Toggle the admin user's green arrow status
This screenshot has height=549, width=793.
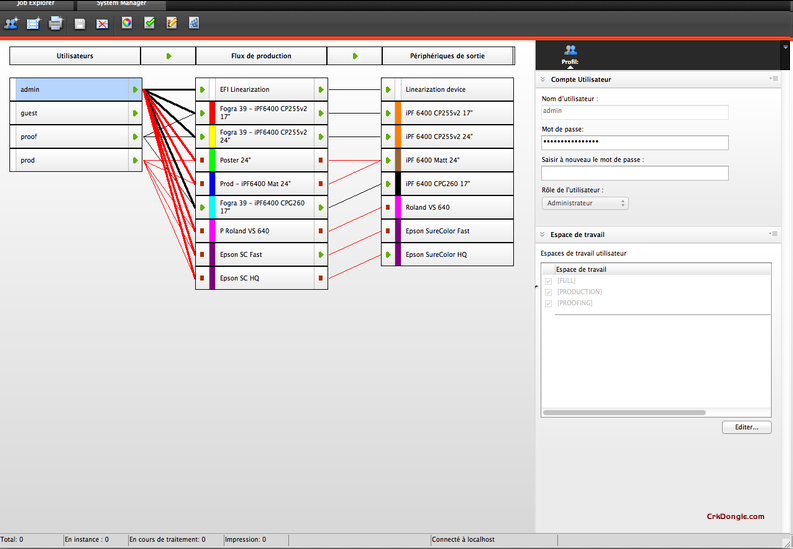tap(135, 89)
